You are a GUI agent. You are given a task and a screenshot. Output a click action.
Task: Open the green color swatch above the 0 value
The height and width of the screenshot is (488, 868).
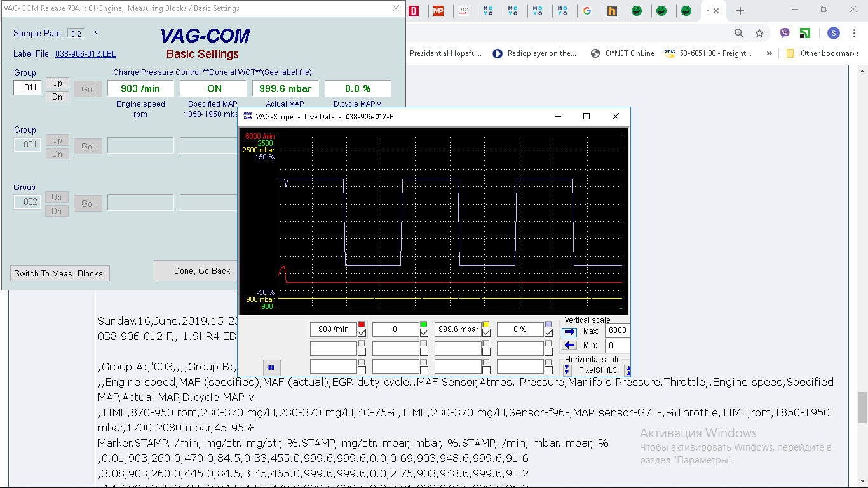click(423, 324)
